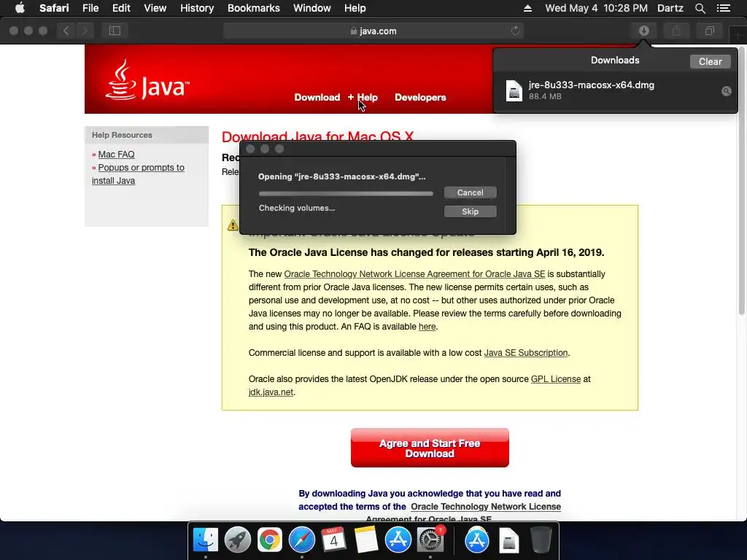The height and width of the screenshot is (560, 747).
Task: Click the page vertical scrollbar
Action: (x=741, y=181)
